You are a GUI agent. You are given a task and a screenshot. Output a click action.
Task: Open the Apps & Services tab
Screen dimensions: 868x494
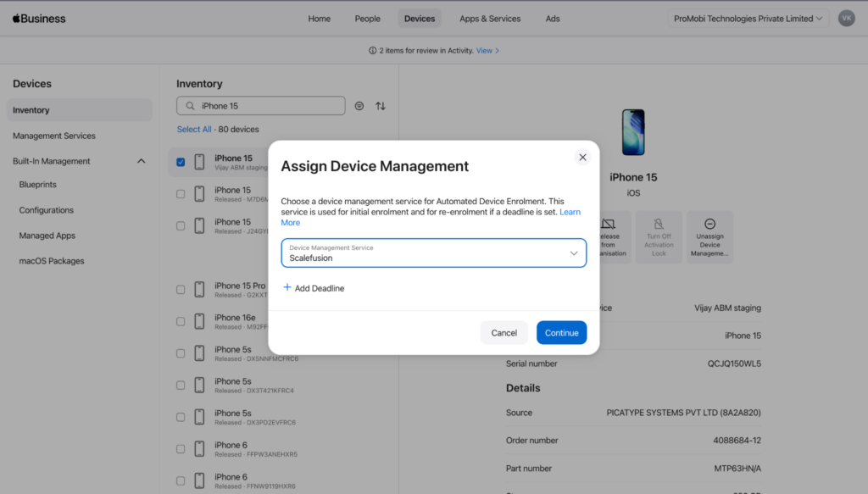[490, 19]
